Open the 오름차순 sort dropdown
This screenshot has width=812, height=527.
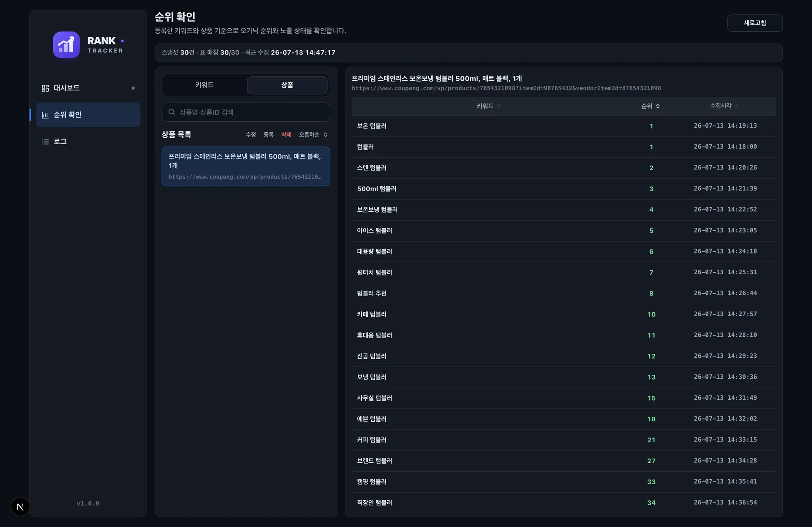click(313, 134)
